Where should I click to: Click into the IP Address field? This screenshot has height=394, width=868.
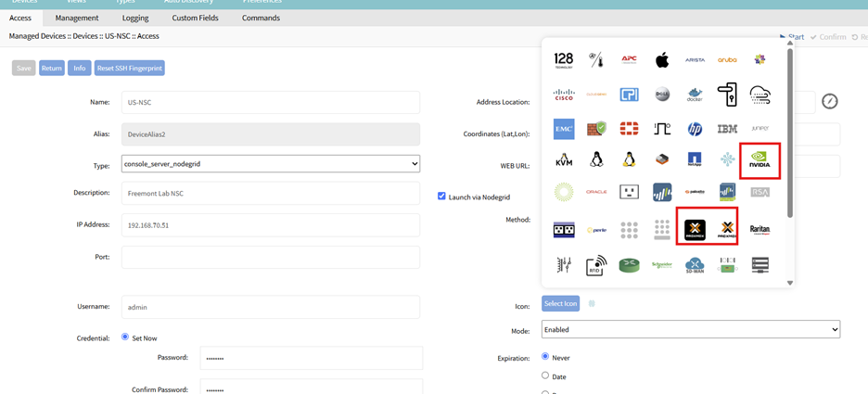271,225
